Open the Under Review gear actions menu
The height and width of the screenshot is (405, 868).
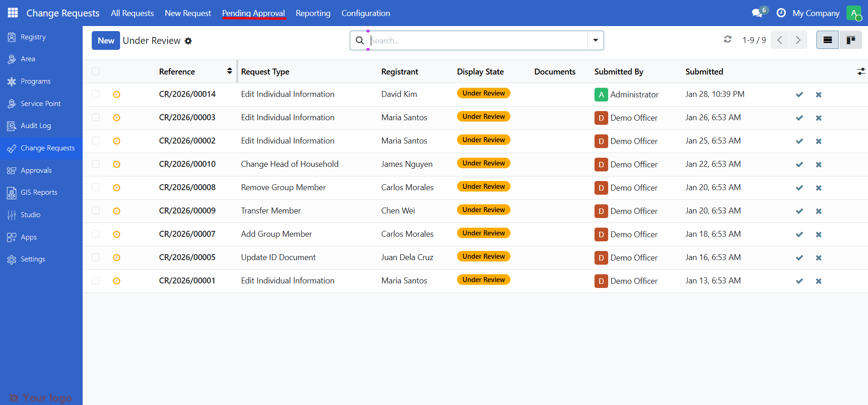(x=188, y=41)
